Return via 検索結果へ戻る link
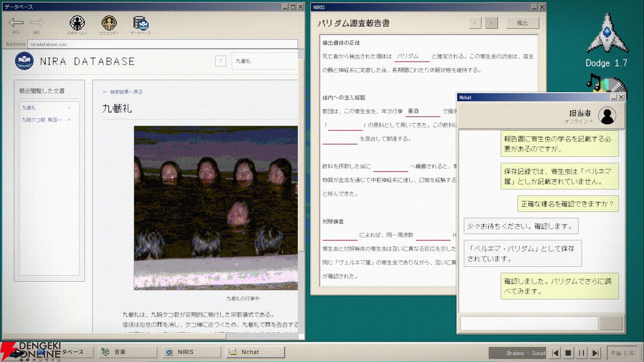 [123, 92]
